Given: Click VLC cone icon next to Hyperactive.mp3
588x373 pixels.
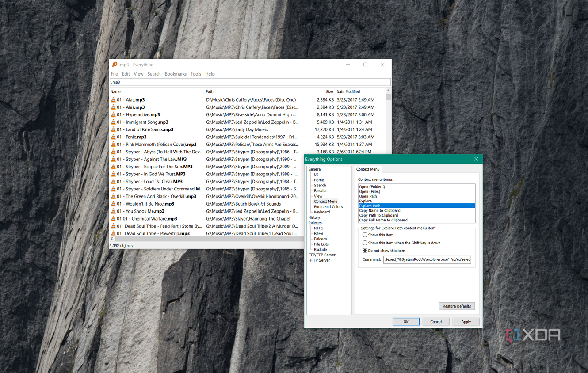Looking at the screenshot, I should 113,114.
